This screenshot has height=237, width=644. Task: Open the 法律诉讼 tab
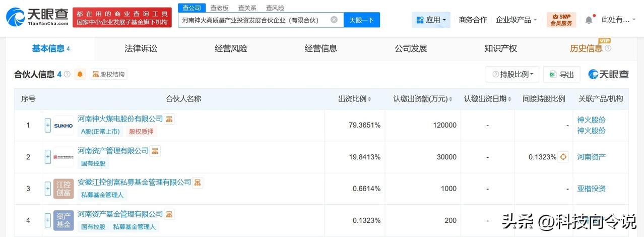(141, 48)
